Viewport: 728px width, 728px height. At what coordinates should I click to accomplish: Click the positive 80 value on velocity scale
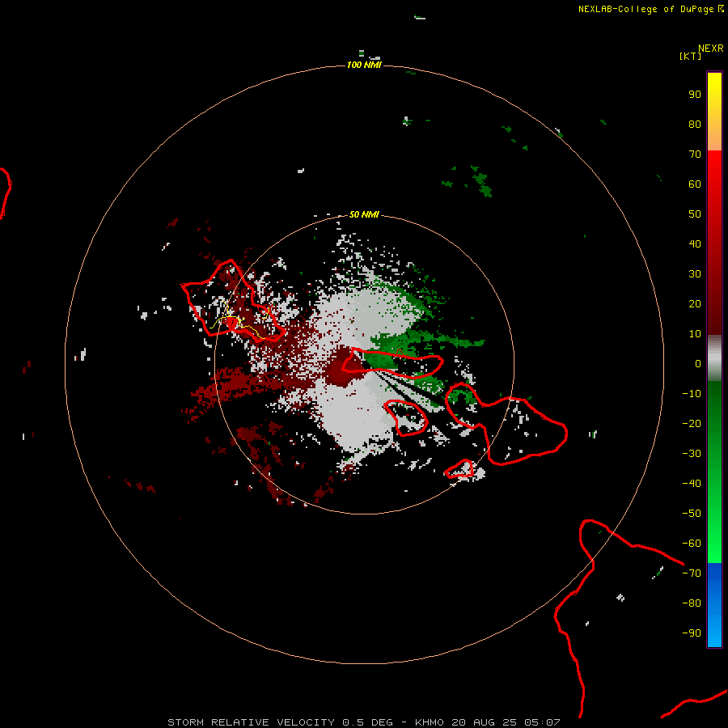click(x=695, y=125)
